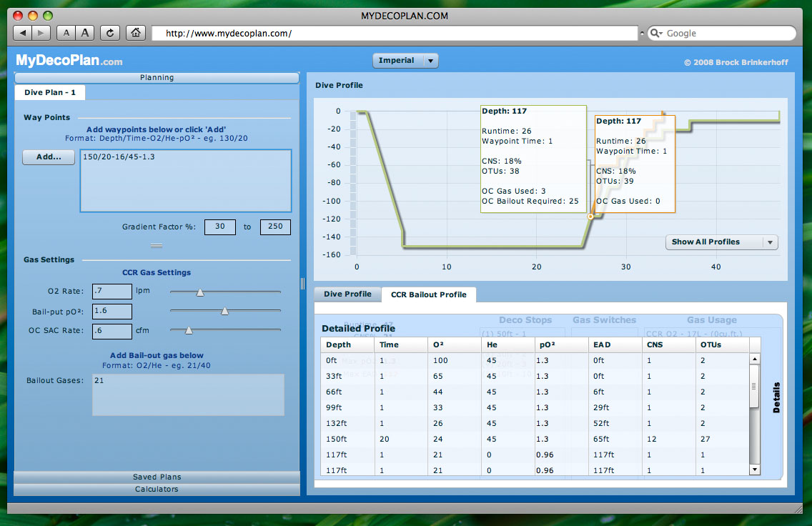Click the 0ft row depth cell
This screenshot has width=812, height=526.
(x=347, y=360)
